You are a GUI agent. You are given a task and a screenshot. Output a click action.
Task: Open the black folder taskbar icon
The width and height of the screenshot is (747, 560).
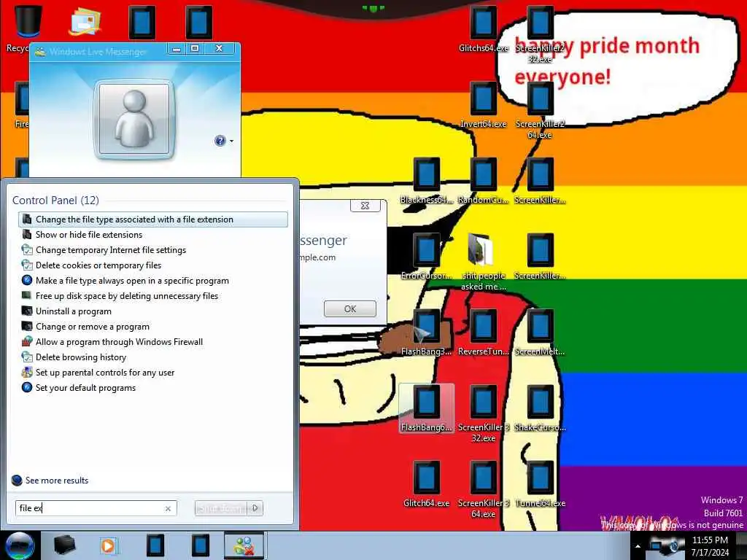coord(64,545)
